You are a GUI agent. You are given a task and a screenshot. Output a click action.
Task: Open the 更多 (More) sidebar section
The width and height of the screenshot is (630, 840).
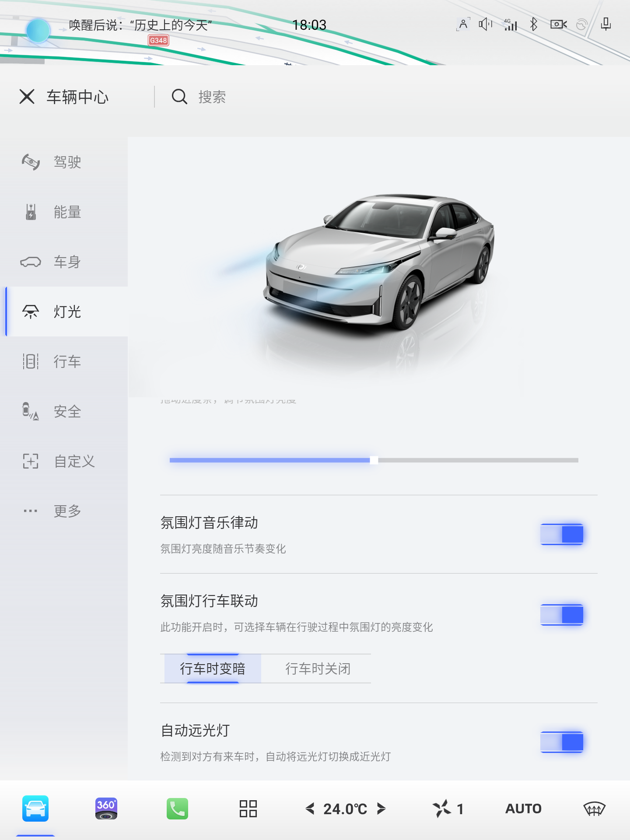66,511
